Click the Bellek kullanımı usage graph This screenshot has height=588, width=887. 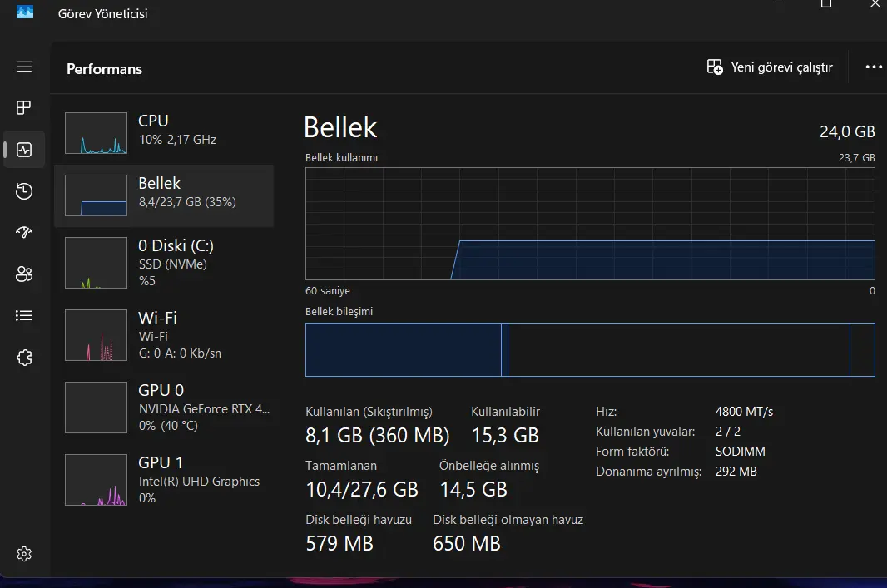click(590, 224)
